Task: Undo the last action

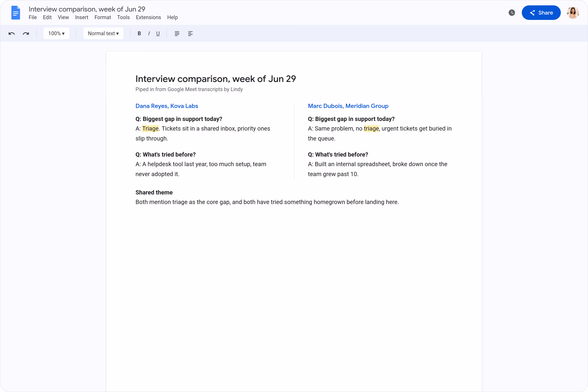Action: coord(11,33)
